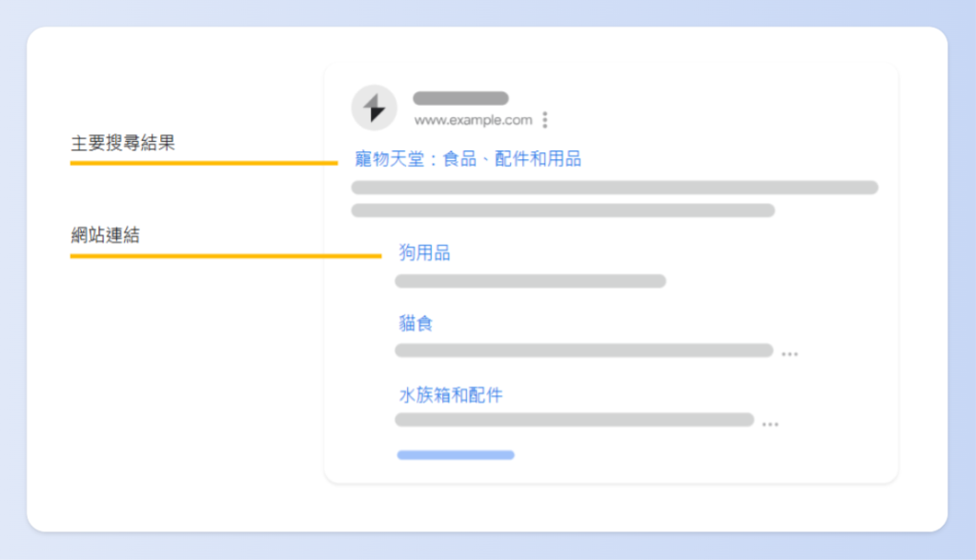This screenshot has height=560, width=976.
Task: Open the three-dot menu beside www.example.com
Action: pos(545,120)
